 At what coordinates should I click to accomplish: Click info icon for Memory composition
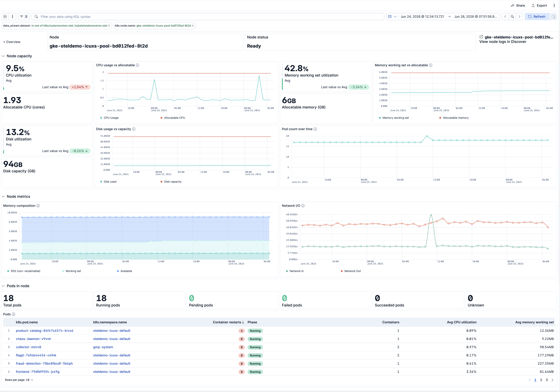pyautogui.click(x=38, y=206)
